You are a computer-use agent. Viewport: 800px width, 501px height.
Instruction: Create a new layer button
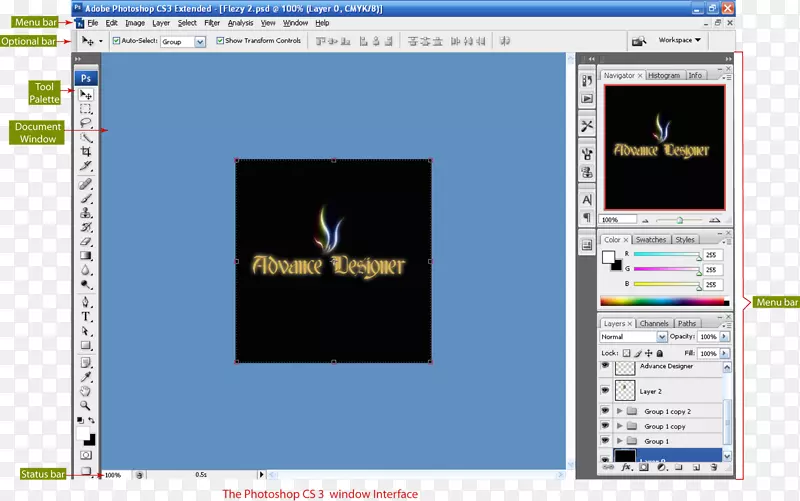pos(696,467)
